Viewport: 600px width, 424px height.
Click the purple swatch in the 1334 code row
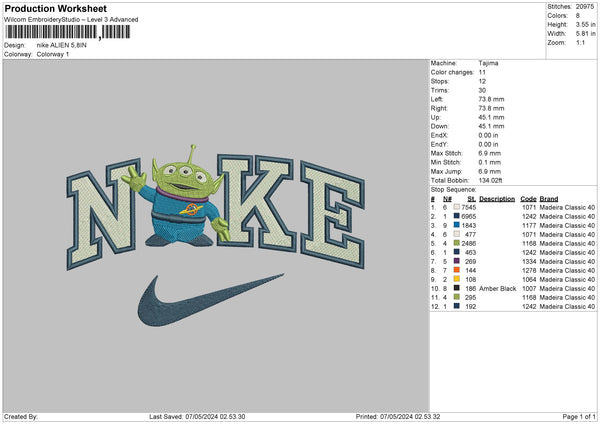[457, 261]
